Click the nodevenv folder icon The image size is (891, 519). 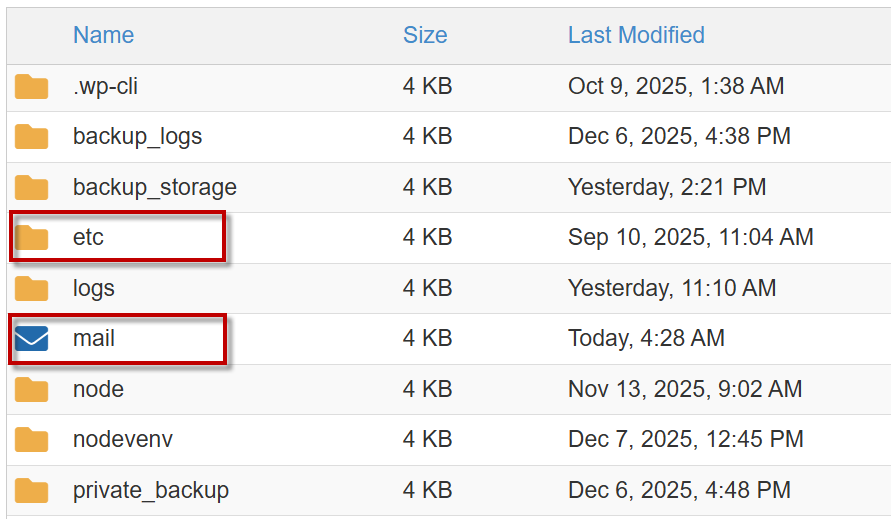[x=32, y=439]
